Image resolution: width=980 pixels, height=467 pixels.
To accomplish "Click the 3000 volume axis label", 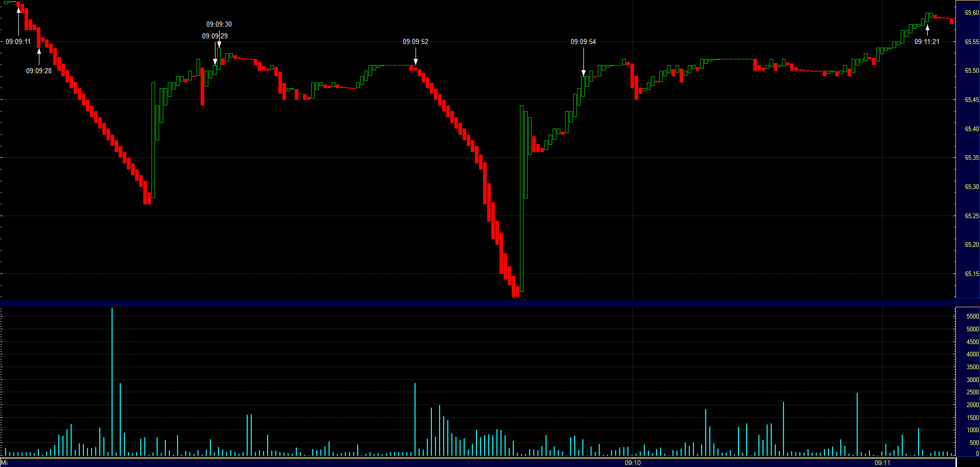I will (x=972, y=380).
